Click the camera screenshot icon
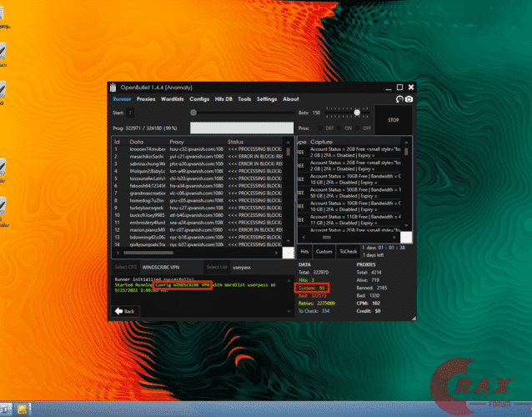This screenshot has width=532, height=417. (409, 99)
